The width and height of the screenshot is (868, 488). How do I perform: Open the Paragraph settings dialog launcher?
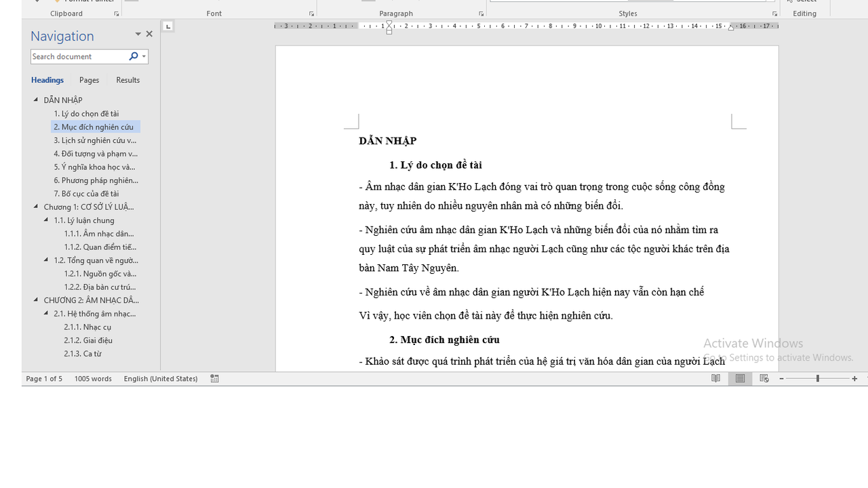click(x=481, y=14)
